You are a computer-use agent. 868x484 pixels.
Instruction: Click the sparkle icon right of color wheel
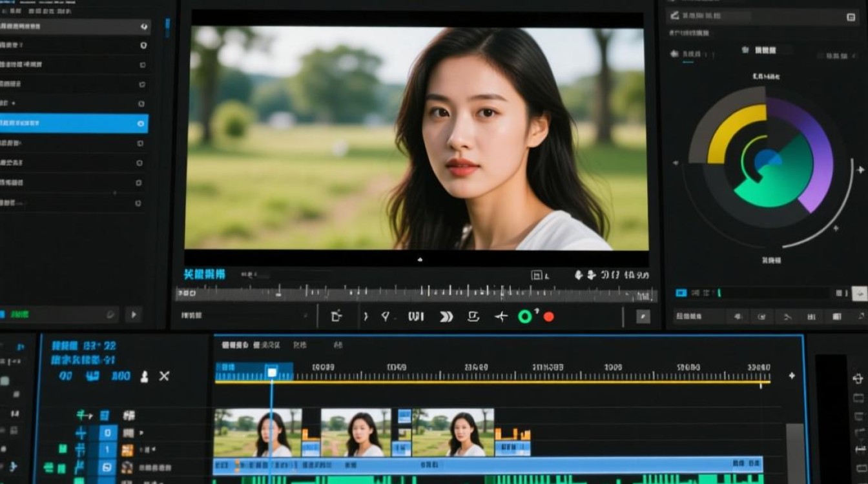click(860, 170)
